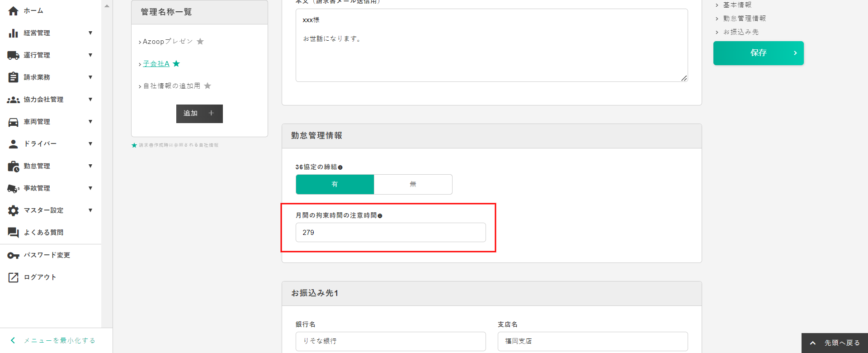
Task: Click the home icon in sidebar
Action: click(13, 11)
